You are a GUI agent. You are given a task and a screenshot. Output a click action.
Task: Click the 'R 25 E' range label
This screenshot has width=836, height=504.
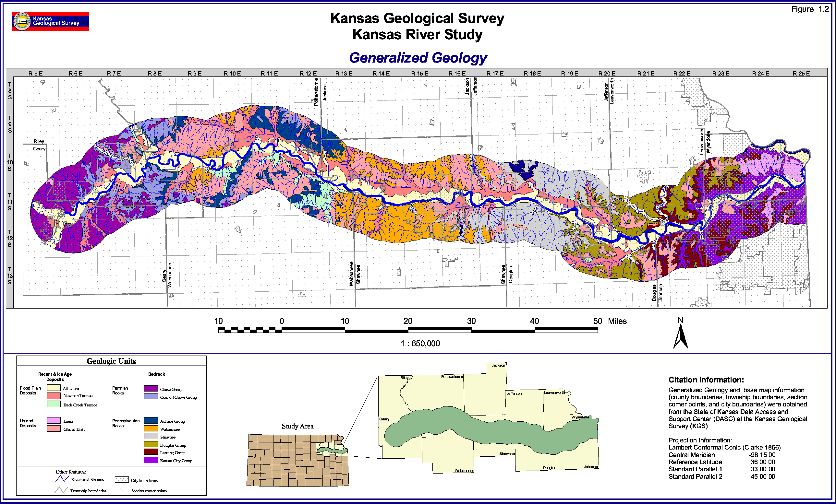801,74
